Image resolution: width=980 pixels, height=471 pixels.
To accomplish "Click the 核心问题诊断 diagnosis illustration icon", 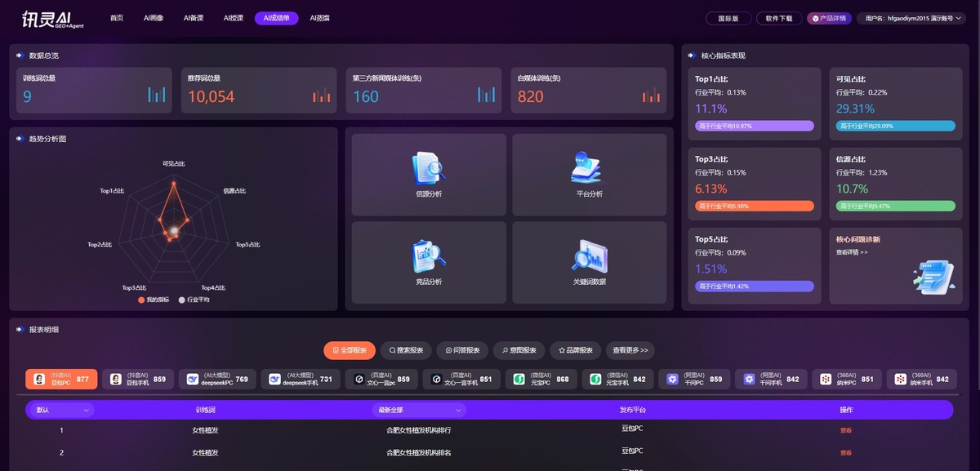I will tap(933, 275).
